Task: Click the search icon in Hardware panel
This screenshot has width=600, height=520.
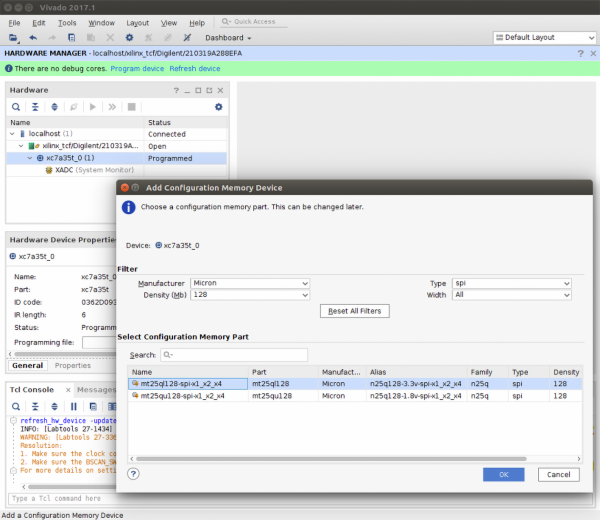Action: click(x=17, y=107)
